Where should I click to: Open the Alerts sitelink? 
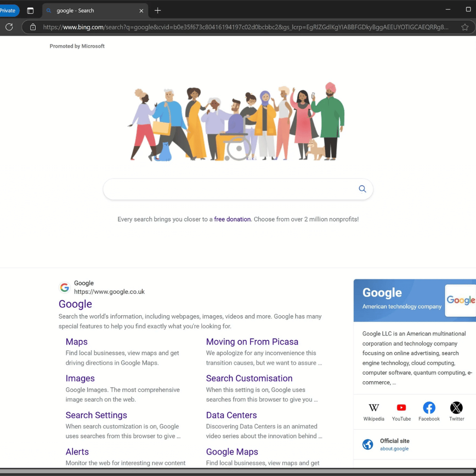77,452
